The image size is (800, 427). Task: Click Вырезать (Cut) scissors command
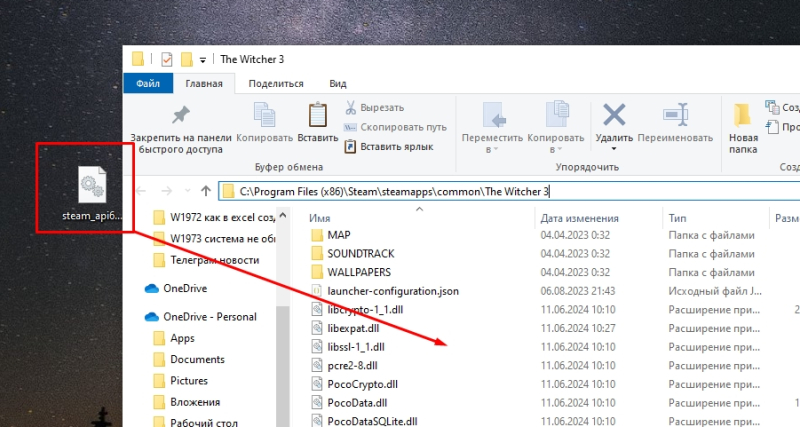click(374, 108)
